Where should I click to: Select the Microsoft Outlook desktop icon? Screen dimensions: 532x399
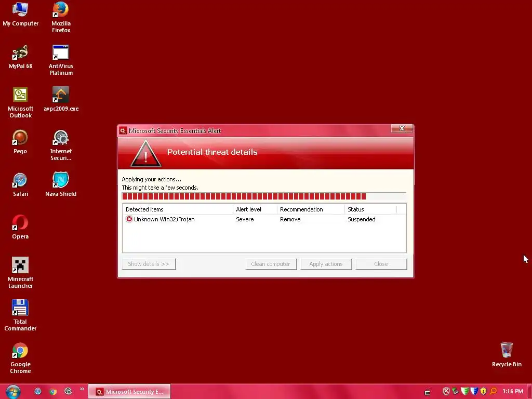(x=20, y=102)
